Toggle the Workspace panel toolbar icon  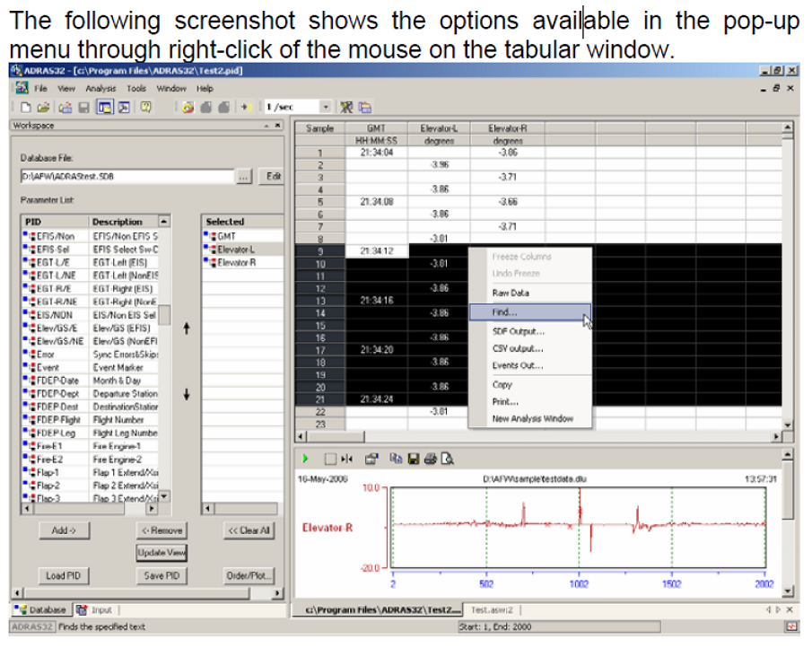point(105,107)
